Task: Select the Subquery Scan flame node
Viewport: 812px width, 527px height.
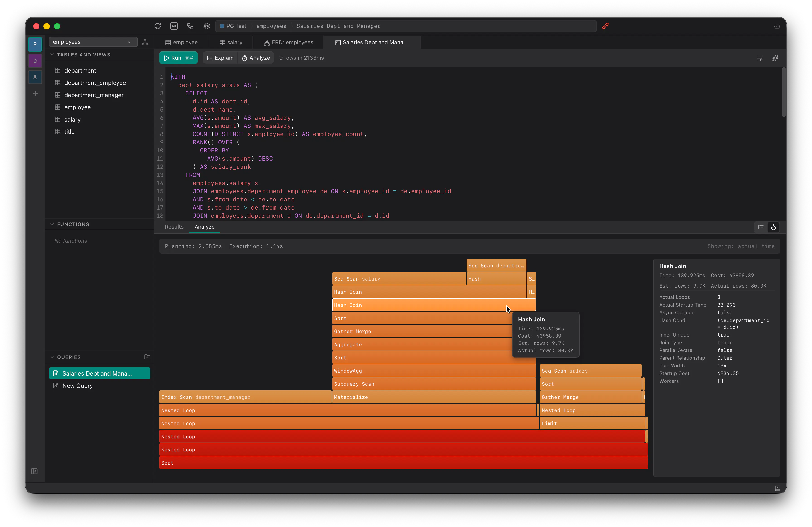Action: [434, 384]
